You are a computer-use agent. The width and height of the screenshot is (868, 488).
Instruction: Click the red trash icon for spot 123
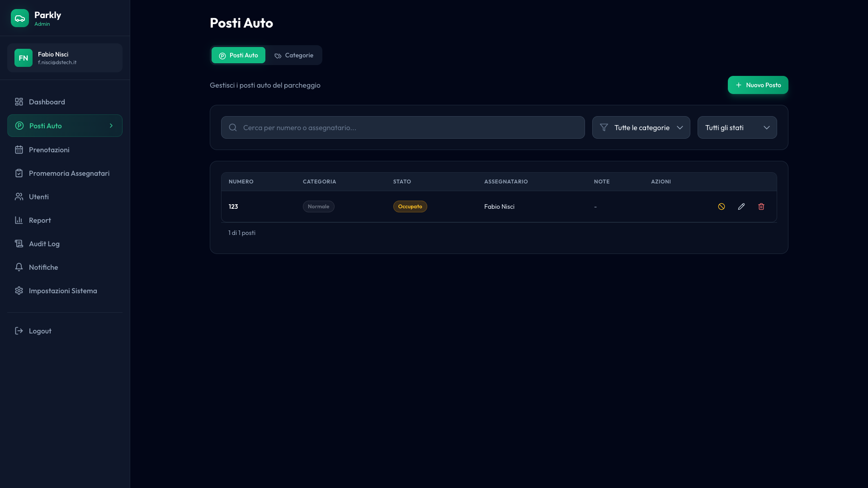click(761, 206)
